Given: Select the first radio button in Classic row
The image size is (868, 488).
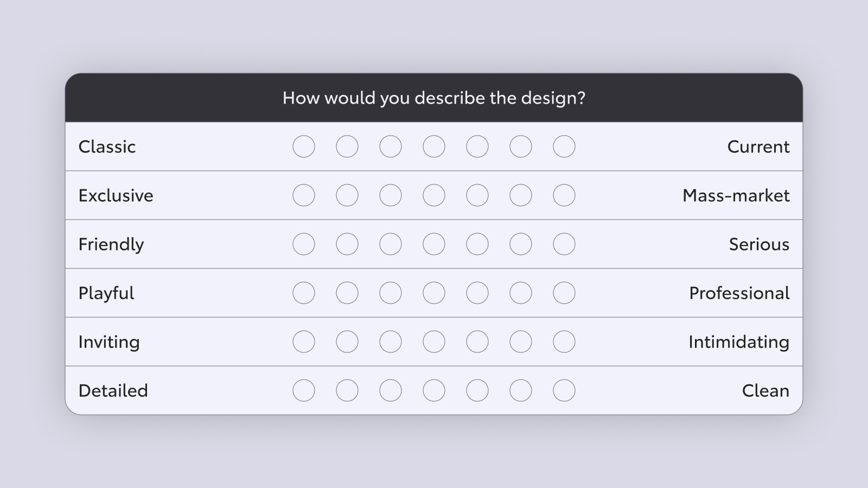Looking at the screenshot, I should [x=304, y=146].
